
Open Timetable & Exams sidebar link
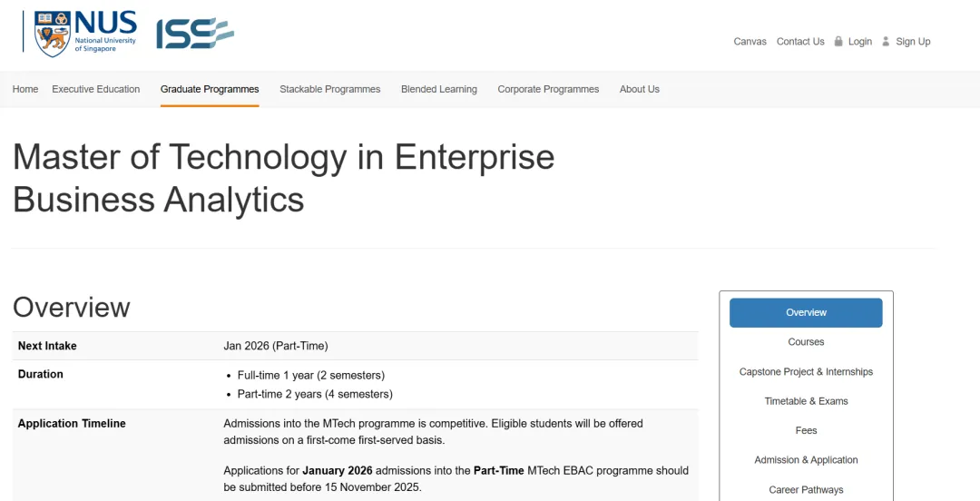[806, 401]
